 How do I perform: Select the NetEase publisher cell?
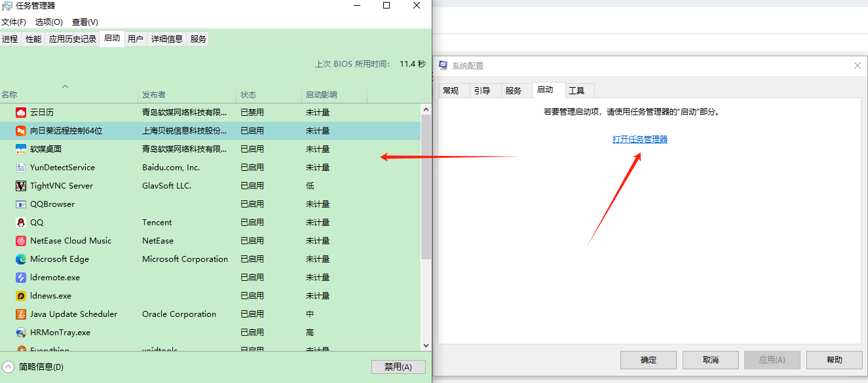coord(158,241)
